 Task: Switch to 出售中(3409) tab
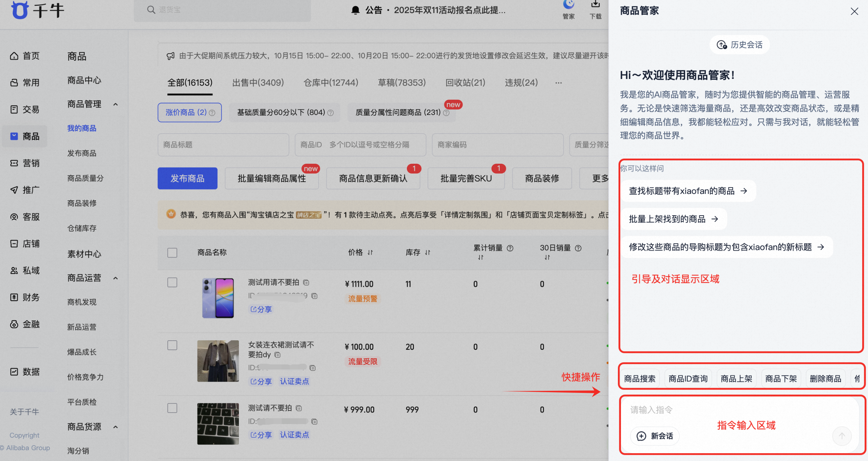point(258,82)
